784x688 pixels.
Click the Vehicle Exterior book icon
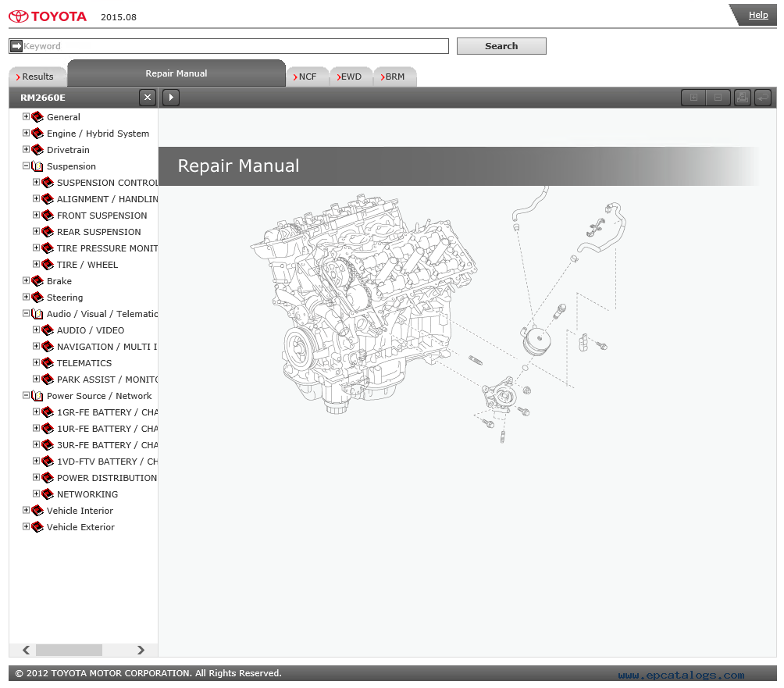[37, 527]
